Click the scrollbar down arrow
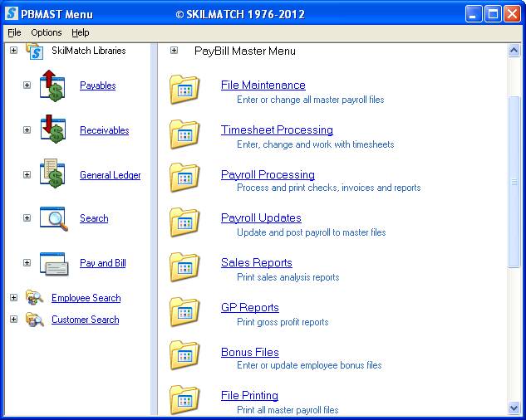Image resolution: width=526 pixels, height=420 pixels. (x=514, y=408)
